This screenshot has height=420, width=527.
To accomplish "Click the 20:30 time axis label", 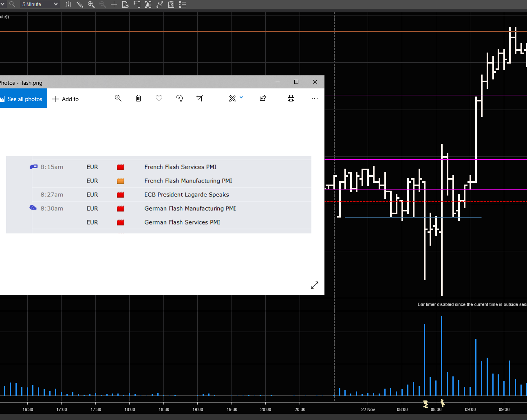I will 300,409.
